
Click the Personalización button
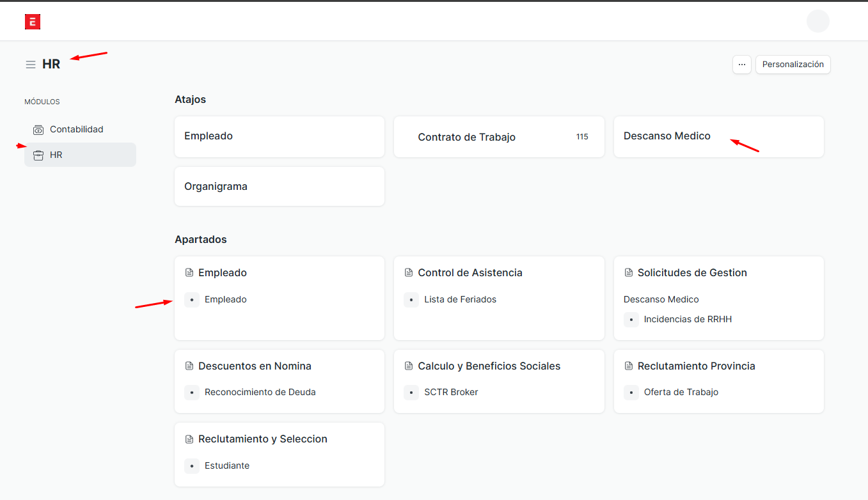click(x=793, y=65)
